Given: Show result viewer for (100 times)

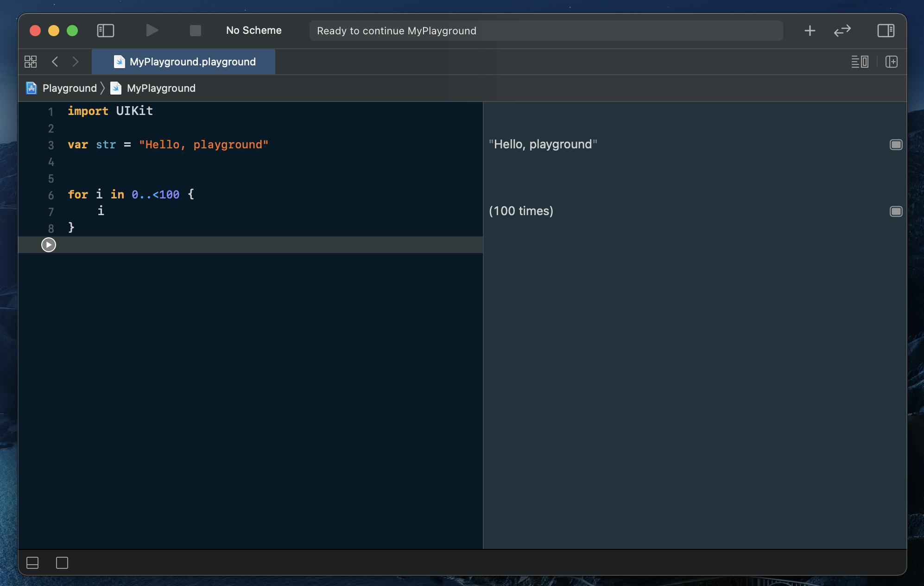Looking at the screenshot, I should click(896, 211).
